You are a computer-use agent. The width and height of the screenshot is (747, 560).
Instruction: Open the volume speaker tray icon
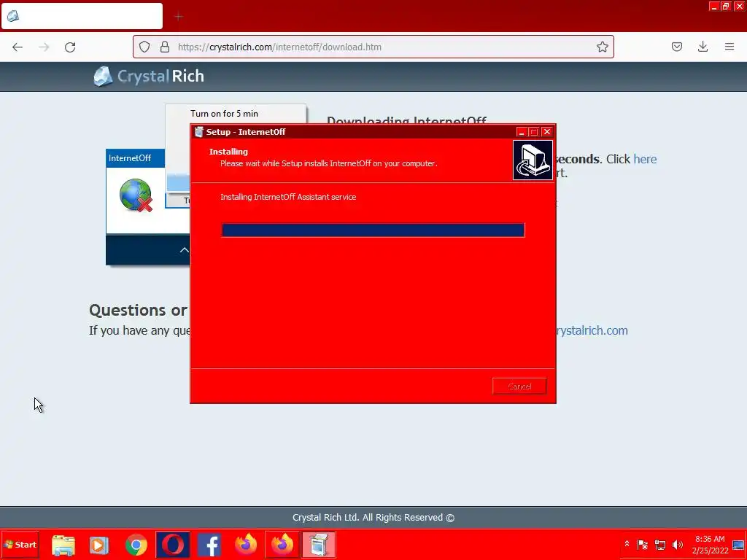[678, 545]
